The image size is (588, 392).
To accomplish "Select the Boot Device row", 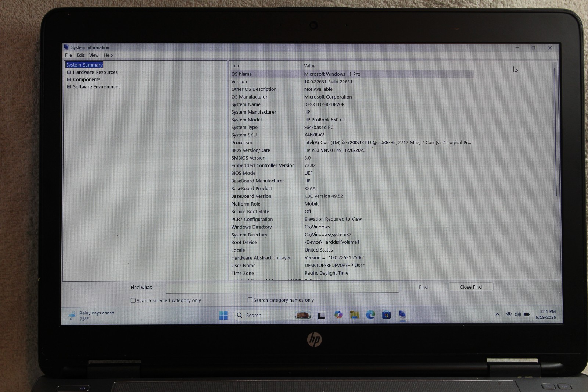I will (x=352, y=242).
